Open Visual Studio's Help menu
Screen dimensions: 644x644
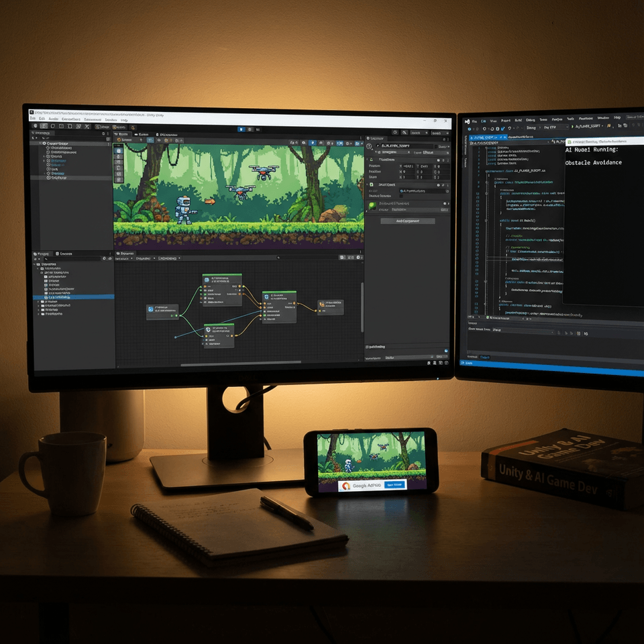617,118
